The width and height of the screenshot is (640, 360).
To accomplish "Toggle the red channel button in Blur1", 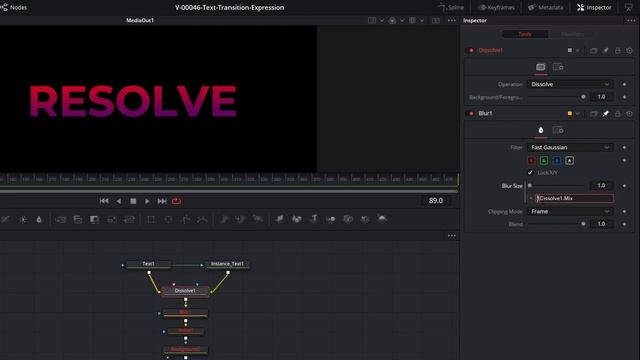I will click(x=531, y=160).
